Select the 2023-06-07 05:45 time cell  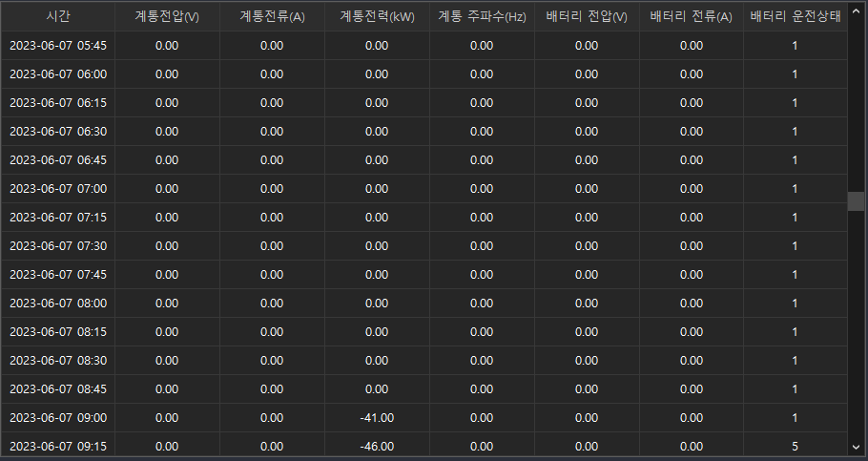coord(58,46)
